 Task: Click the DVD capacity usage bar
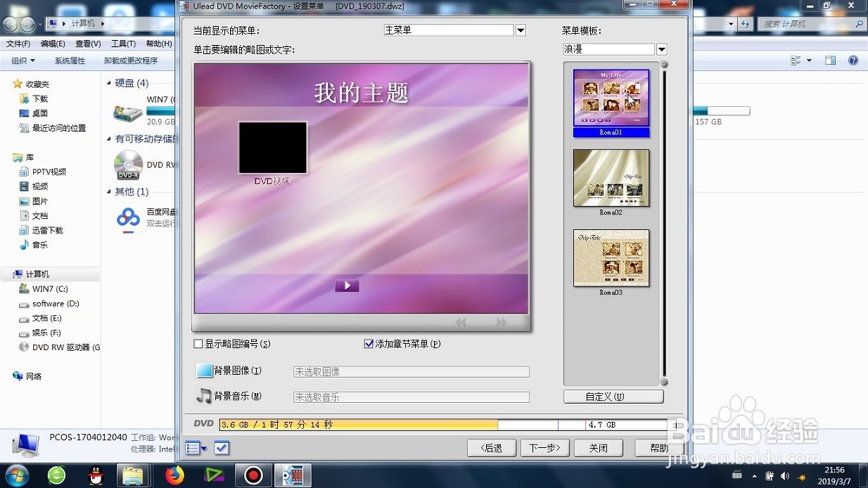444,425
